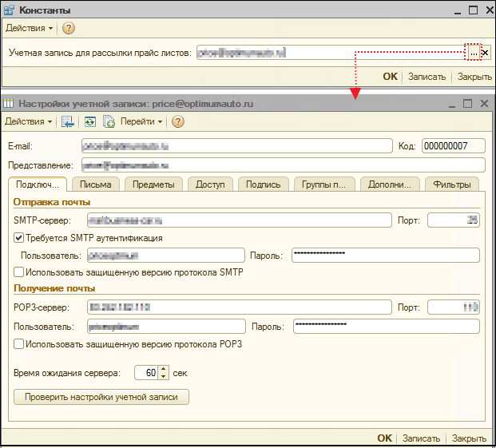Click the copy-document toolbar icon

109,121
